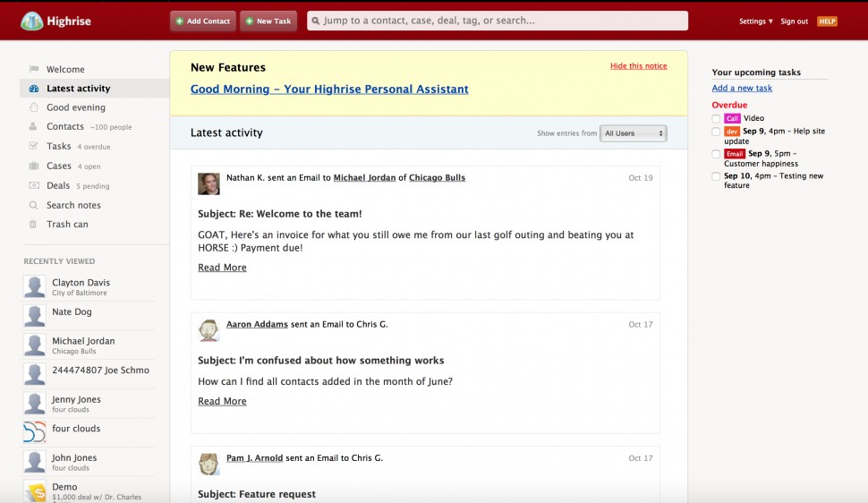Image resolution: width=868 pixels, height=503 pixels.
Task: Click the Add Contact button
Action: point(202,21)
